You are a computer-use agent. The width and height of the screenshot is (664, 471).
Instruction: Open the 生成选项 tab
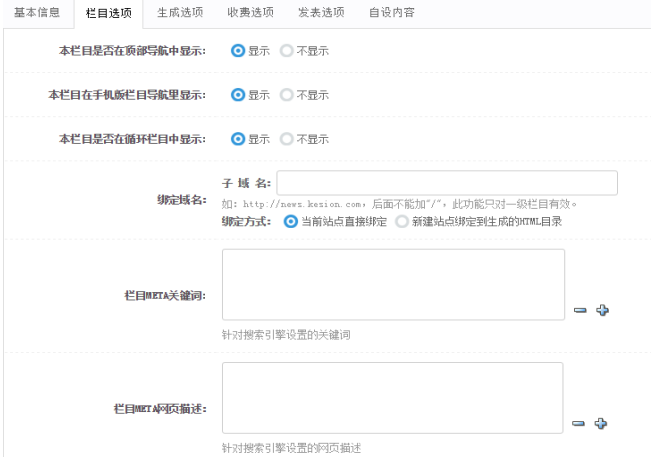click(x=180, y=13)
